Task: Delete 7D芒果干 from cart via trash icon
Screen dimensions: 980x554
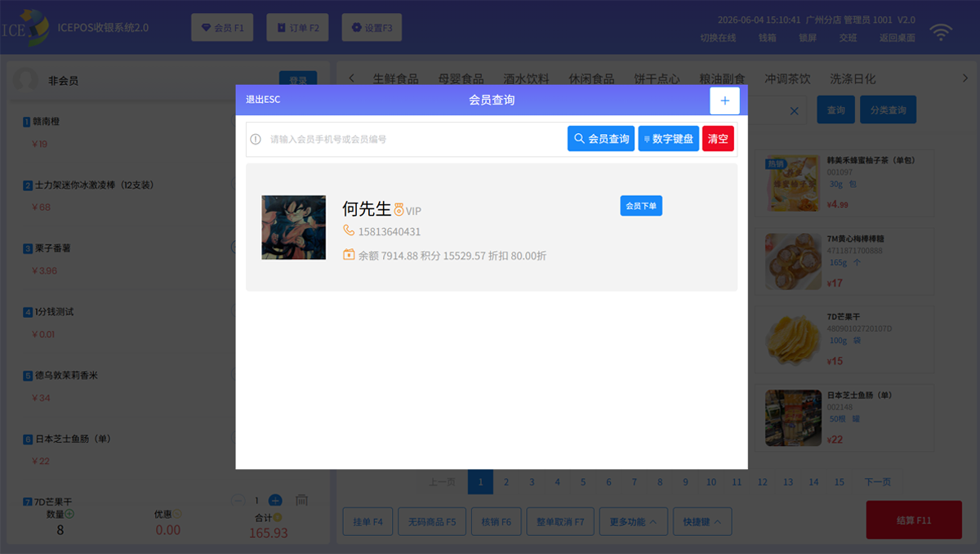Action: pos(301,500)
